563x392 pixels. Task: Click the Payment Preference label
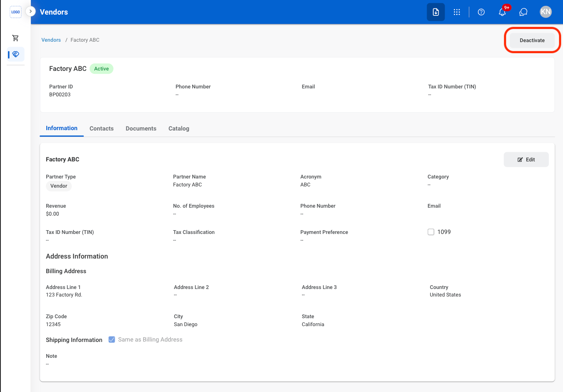pos(324,232)
